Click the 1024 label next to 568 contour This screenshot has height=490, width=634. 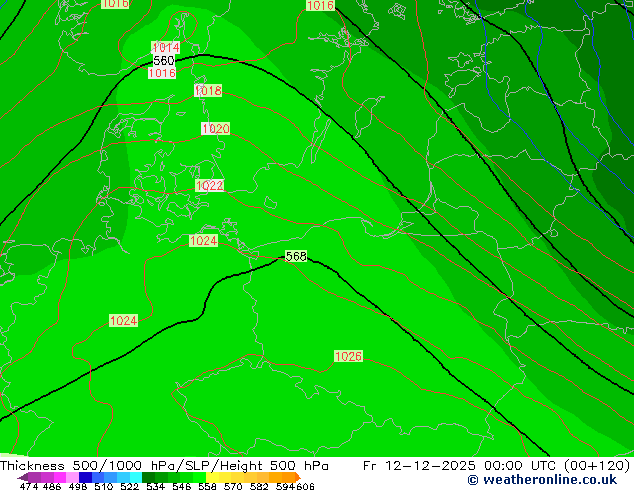(203, 241)
